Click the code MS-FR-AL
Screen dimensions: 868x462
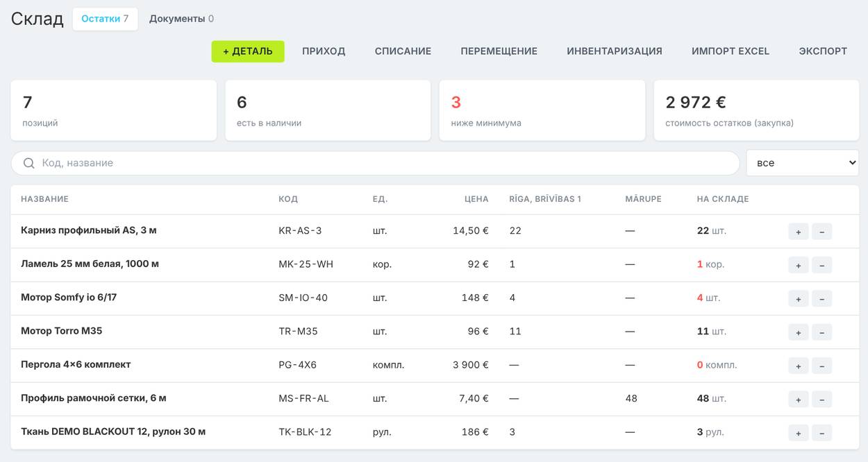tap(303, 398)
